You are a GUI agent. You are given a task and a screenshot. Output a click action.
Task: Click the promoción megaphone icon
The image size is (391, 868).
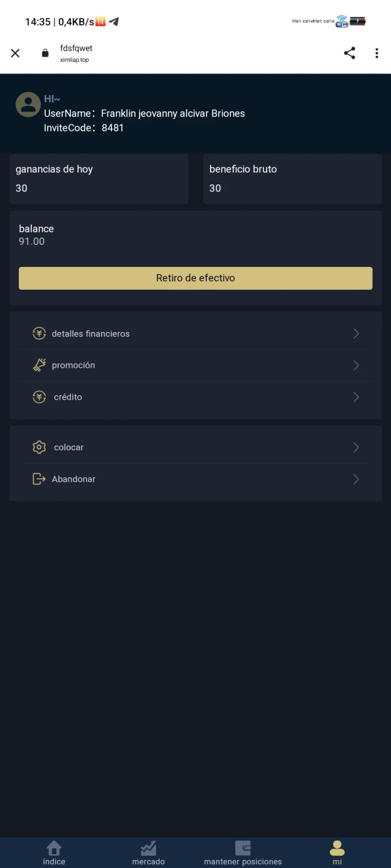[x=39, y=365]
